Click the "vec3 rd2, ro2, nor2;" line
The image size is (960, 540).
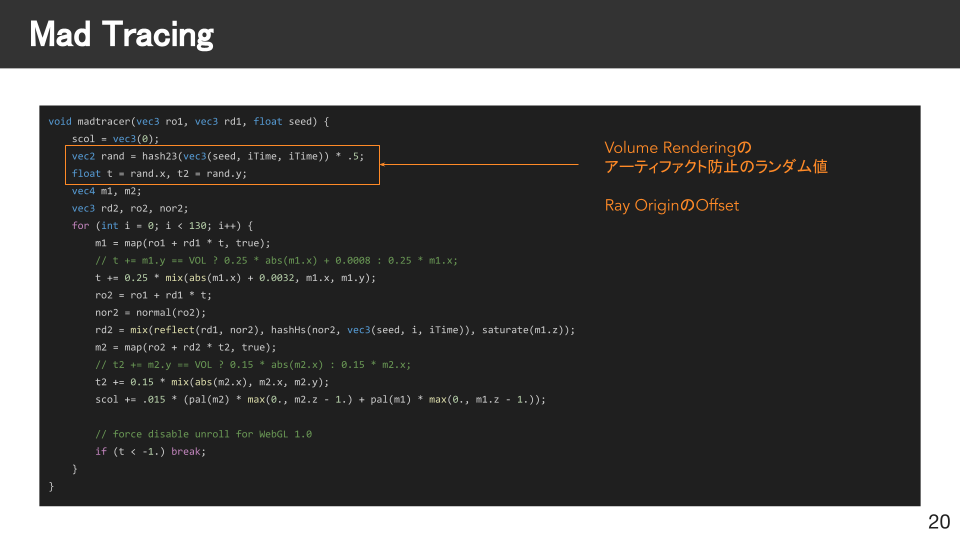[130, 208]
